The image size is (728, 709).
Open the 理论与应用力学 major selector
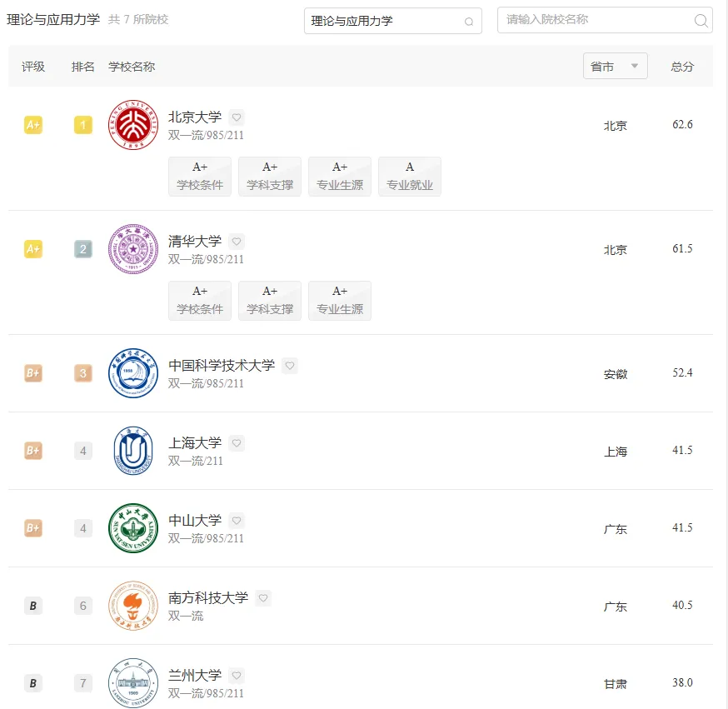(x=393, y=21)
